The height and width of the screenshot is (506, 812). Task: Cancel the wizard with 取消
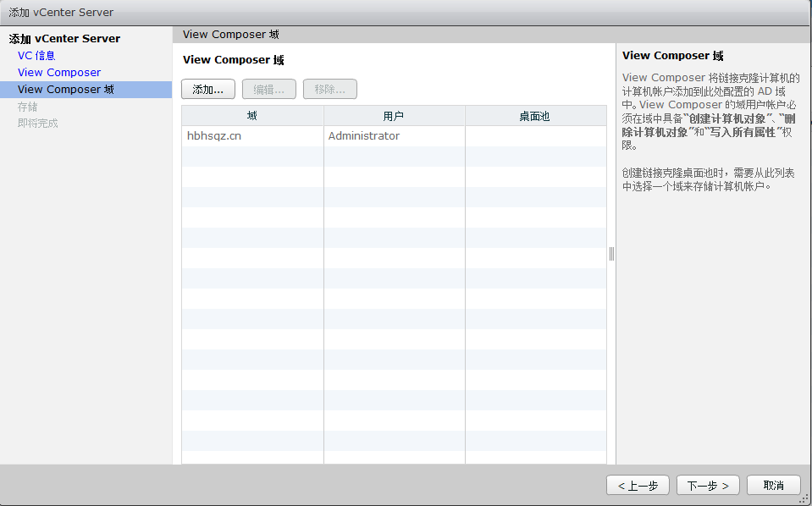tap(774, 486)
